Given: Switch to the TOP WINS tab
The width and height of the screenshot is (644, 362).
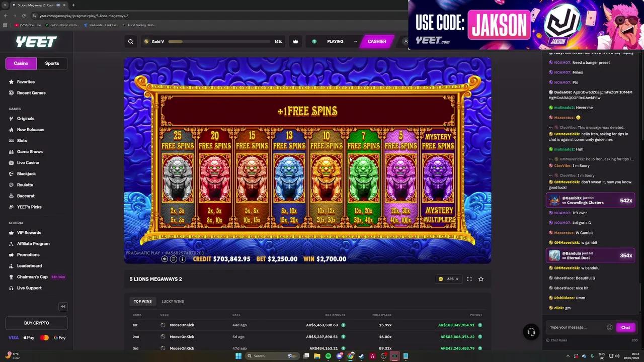Looking at the screenshot, I should click(x=143, y=301).
